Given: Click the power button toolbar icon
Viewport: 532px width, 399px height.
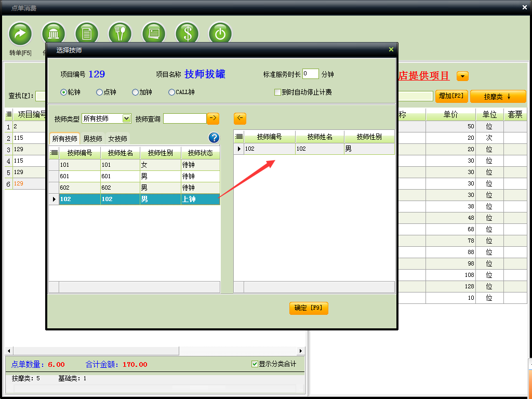Looking at the screenshot, I should (x=220, y=34).
